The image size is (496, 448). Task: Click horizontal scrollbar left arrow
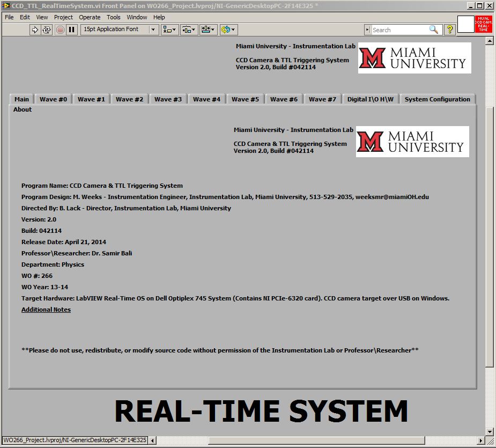[x=152, y=440]
